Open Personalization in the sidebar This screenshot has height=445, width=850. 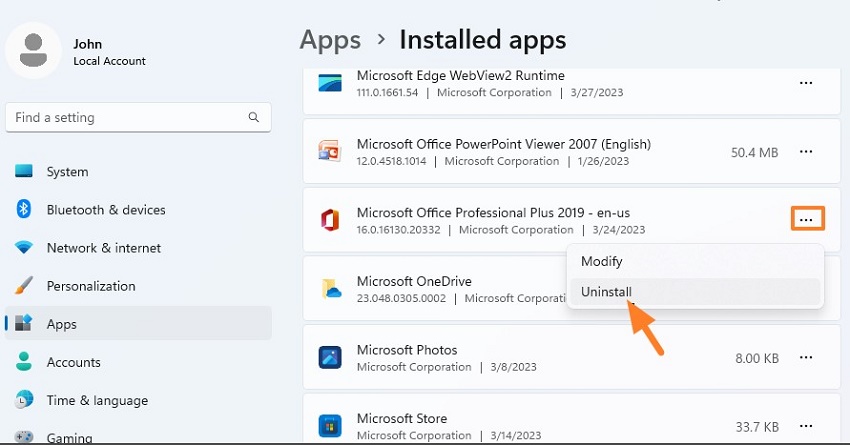click(90, 286)
